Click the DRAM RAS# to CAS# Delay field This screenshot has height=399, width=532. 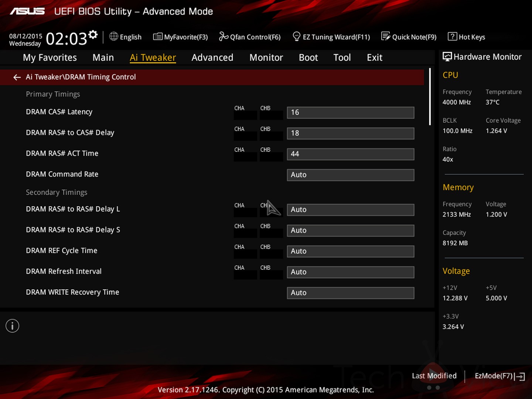pos(351,133)
